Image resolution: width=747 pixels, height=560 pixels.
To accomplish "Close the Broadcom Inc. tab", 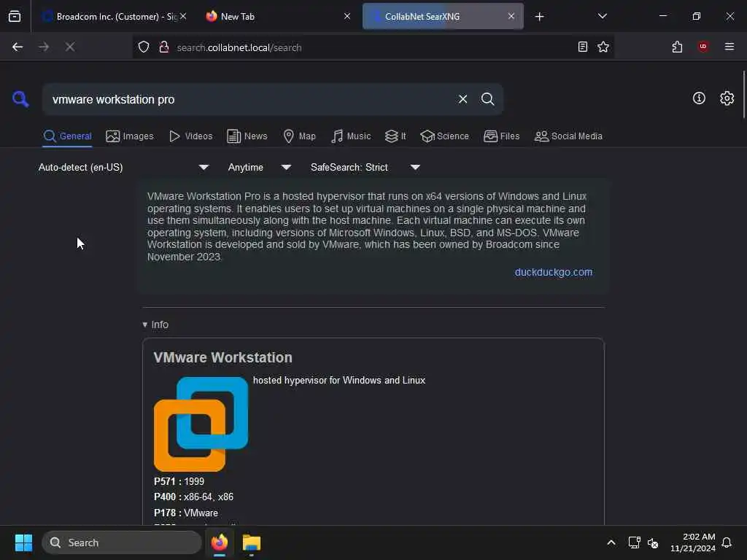I will (x=183, y=16).
